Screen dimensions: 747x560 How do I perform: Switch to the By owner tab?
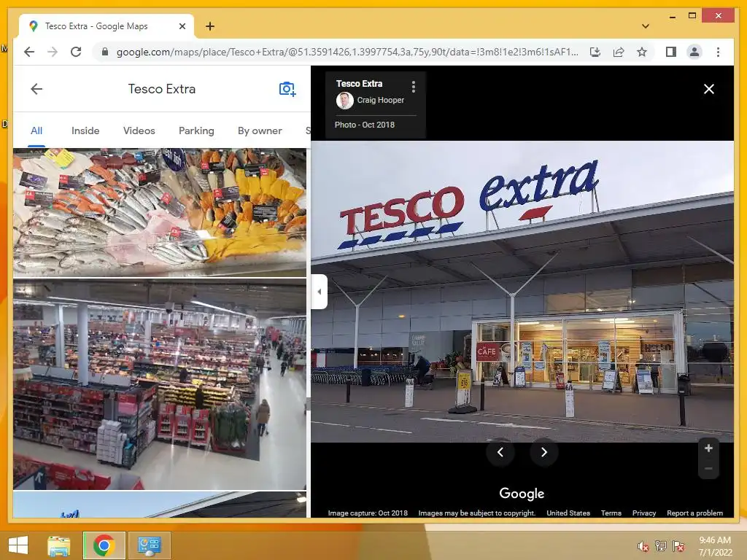pyautogui.click(x=260, y=131)
